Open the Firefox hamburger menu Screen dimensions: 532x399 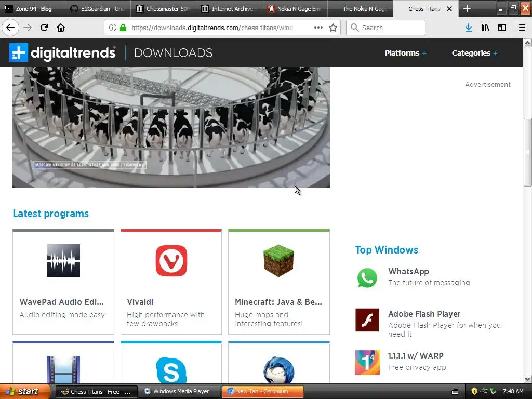(x=522, y=28)
